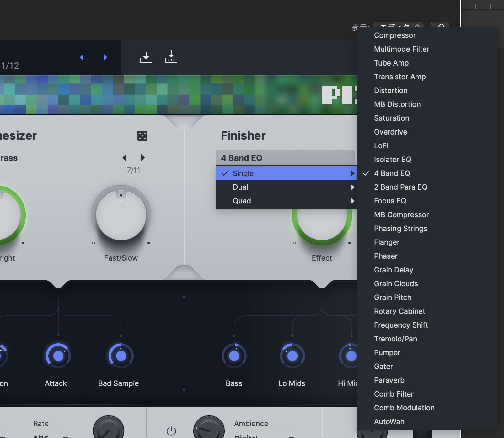Expand the Dual submenu
Viewport: 504px width, 438px height.
click(286, 187)
